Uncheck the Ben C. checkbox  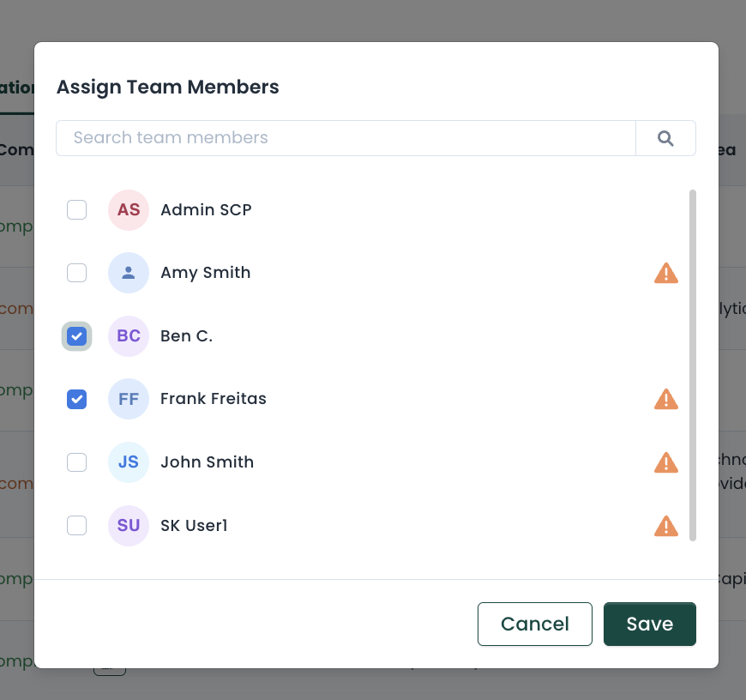(x=77, y=336)
